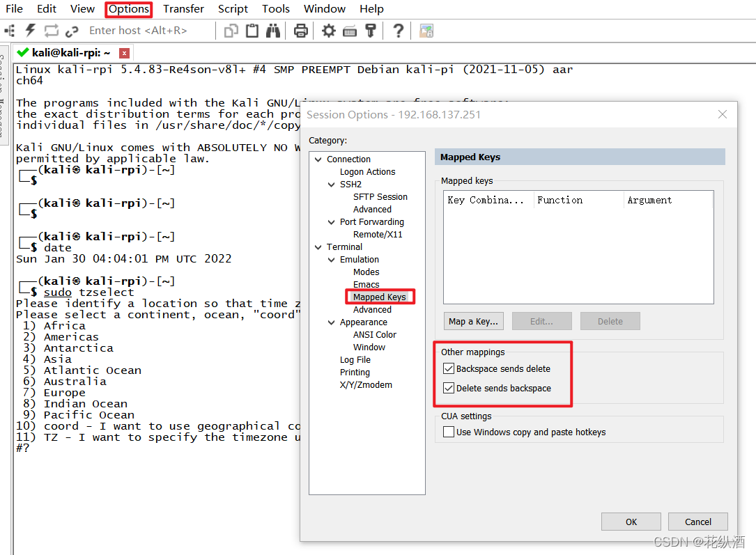This screenshot has height=555, width=756.
Task: Select Advanced under Emulation
Action: [x=372, y=310]
